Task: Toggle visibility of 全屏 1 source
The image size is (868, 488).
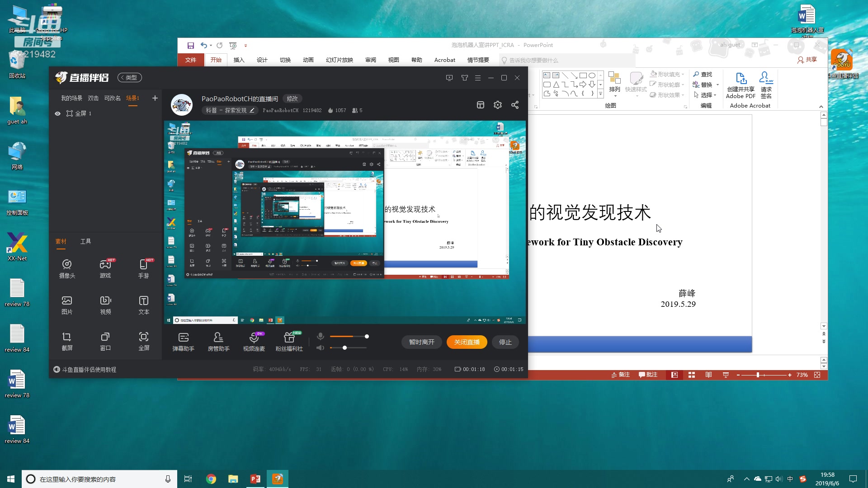Action: click(57, 113)
